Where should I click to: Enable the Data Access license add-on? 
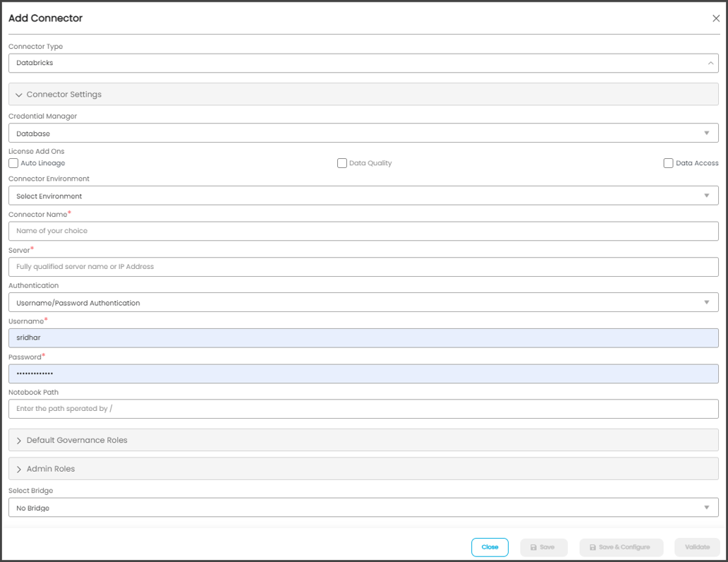(x=668, y=162)
